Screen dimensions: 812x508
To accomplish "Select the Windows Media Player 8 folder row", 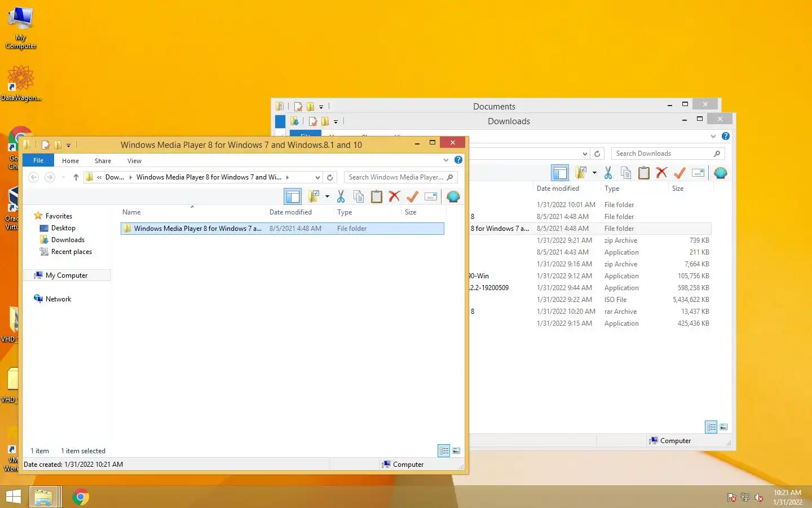I will click(x=283, y=229).
